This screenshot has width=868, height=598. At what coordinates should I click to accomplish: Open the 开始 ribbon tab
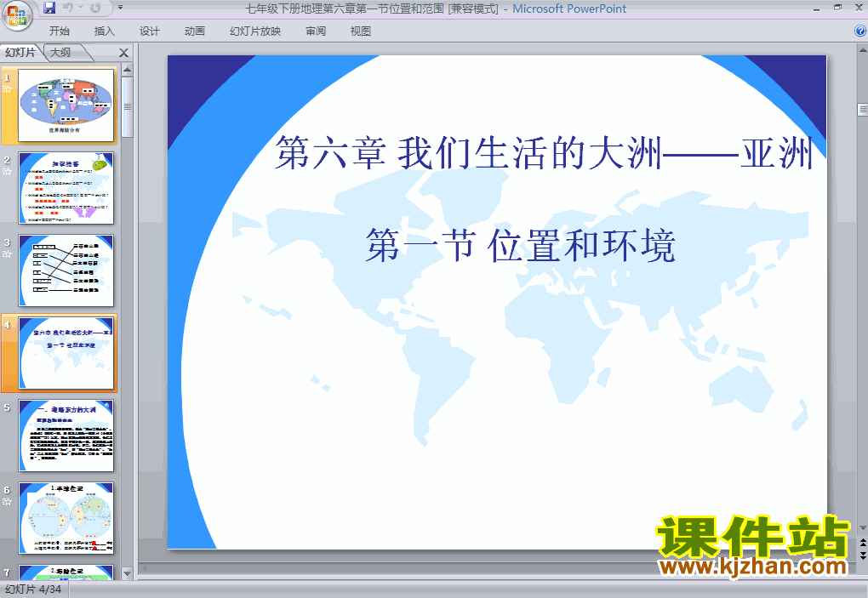point(60,31)
